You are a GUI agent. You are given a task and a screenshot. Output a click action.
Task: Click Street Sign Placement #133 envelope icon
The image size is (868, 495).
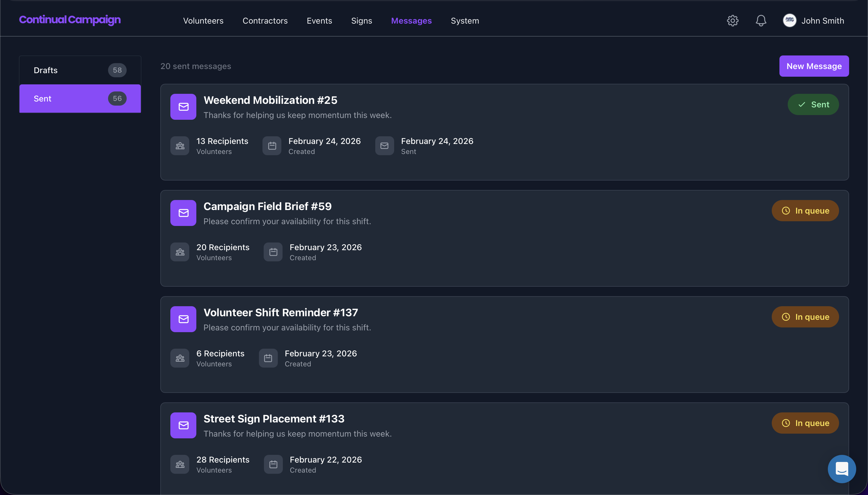pyautogui.click(x=183, y=425)
